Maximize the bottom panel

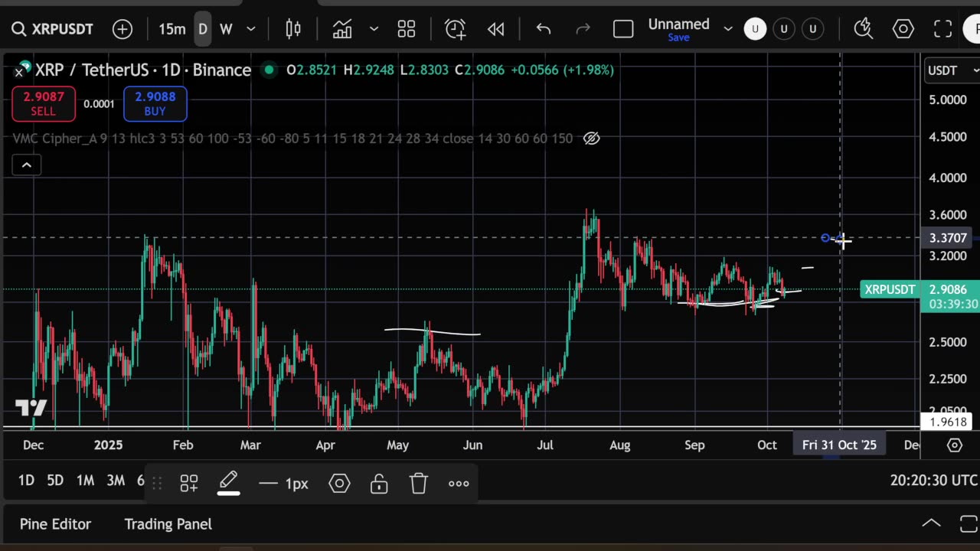coord(968,523)
